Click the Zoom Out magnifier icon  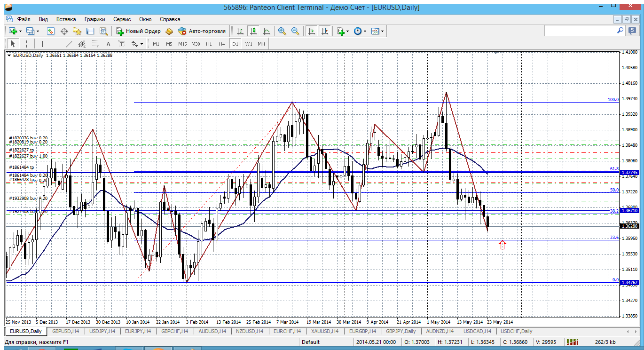[295, 31]
